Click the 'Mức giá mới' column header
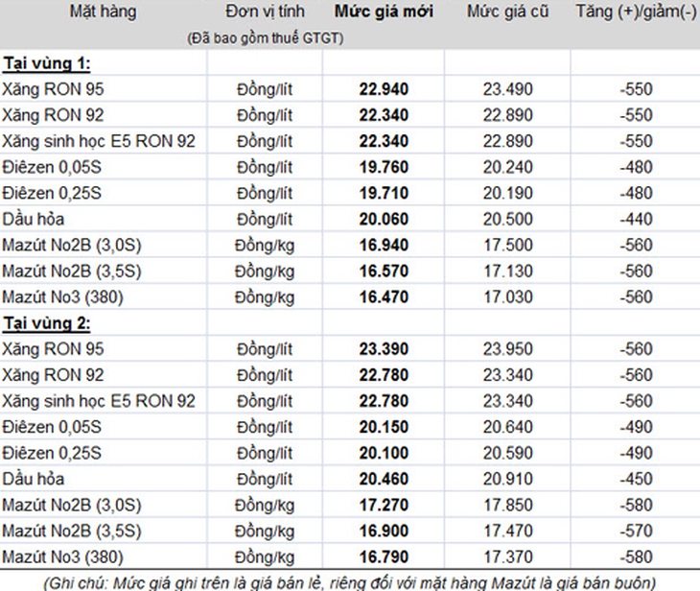700x591 pixels. (384, 12)
